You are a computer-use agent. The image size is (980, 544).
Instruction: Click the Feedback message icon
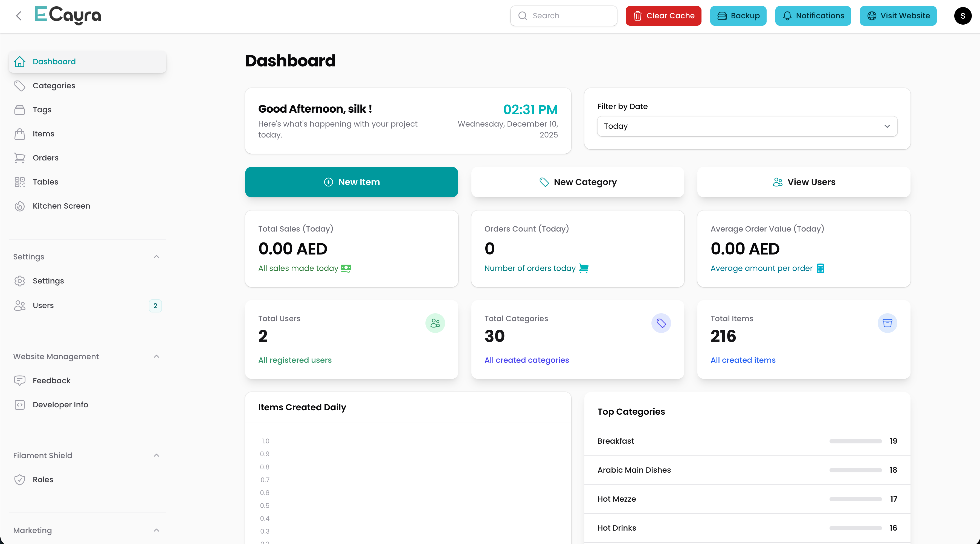point(20,380)
